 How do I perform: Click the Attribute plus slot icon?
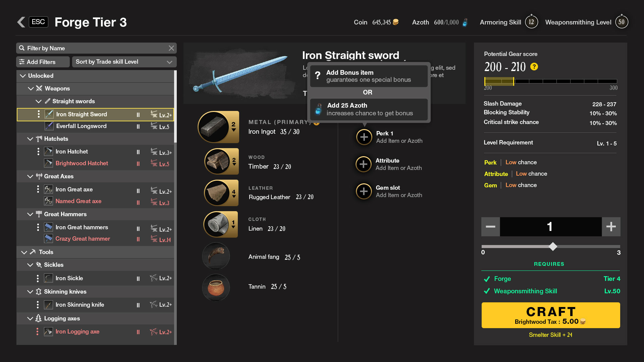(x=364, y=164)
